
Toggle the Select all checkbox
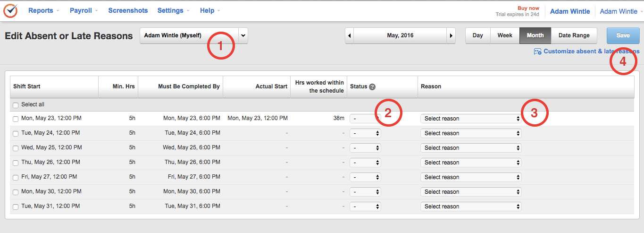click(x=16, y=105)
